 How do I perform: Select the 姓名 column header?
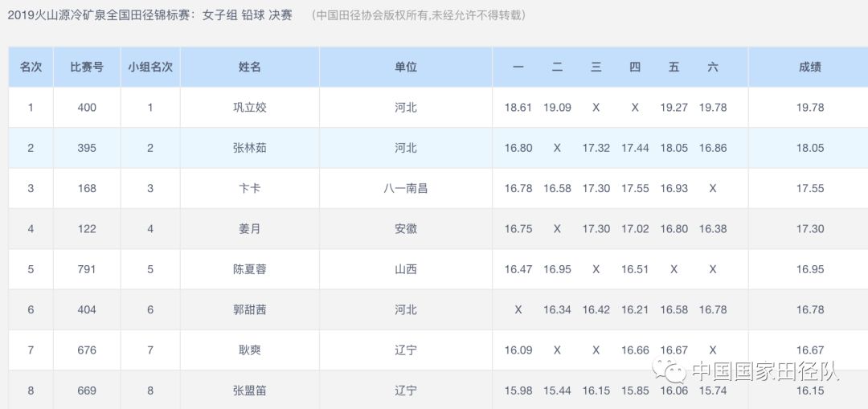coord(250,67)
